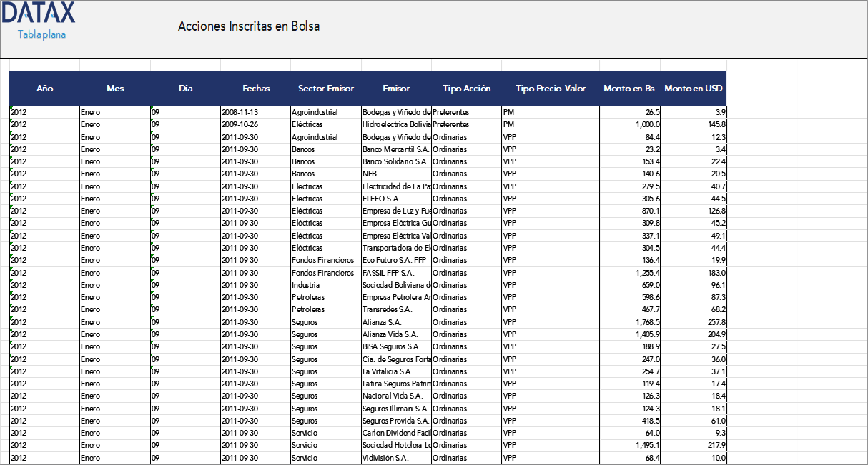Select the Sociedad Hotelera emisor cell
This screenshot has width=868, height=465.
point(396,446)
